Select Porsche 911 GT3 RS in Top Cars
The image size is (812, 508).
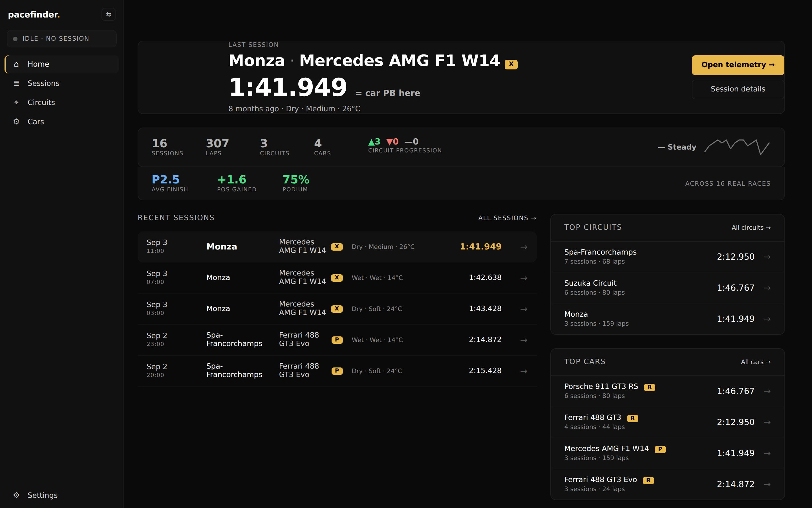[x=667, y=391]
